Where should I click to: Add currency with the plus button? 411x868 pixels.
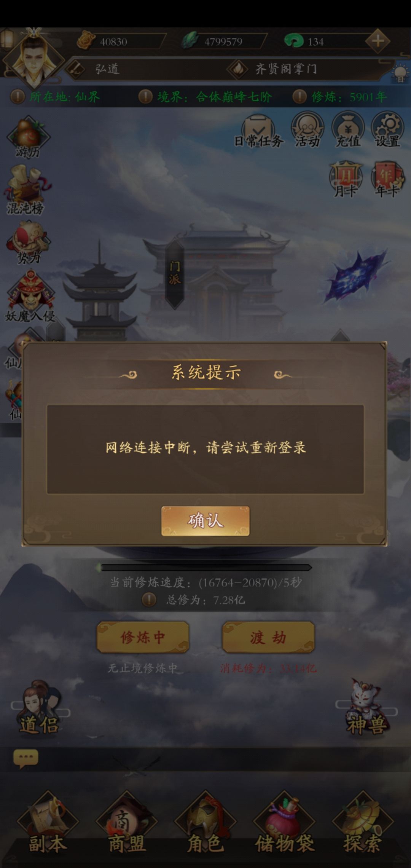[x=378, y=41]
